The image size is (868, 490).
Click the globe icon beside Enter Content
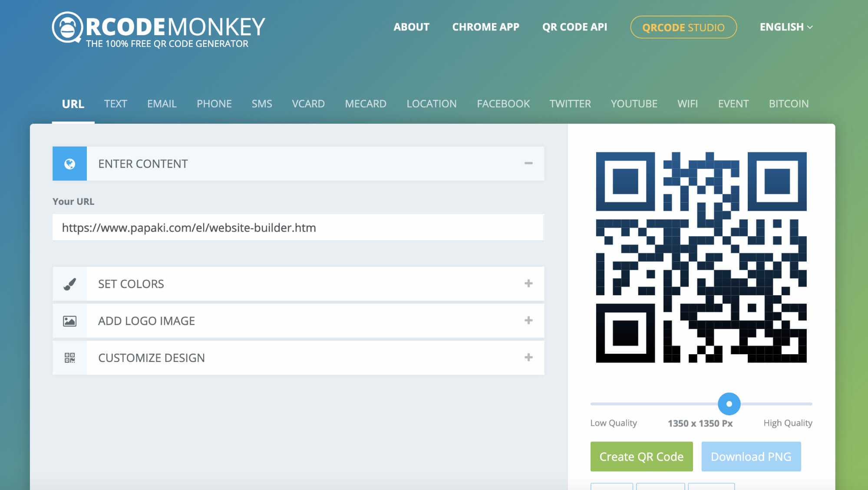(69, 164)
